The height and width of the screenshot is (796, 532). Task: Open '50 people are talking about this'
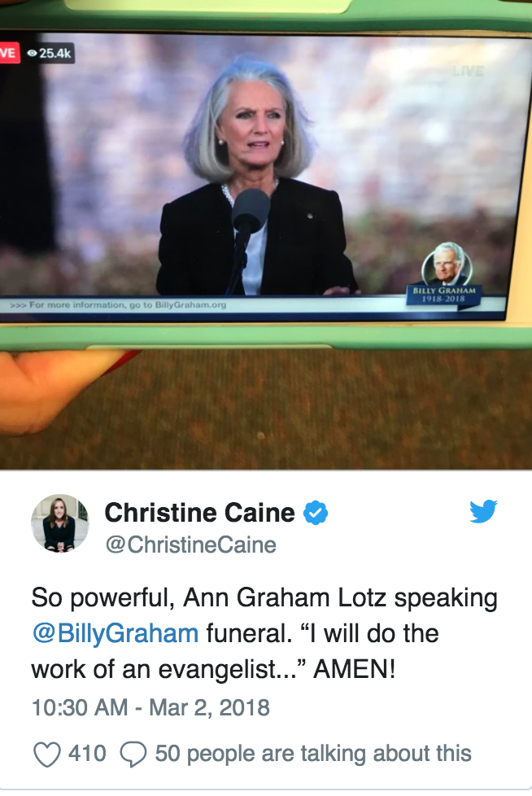[313, 754]
